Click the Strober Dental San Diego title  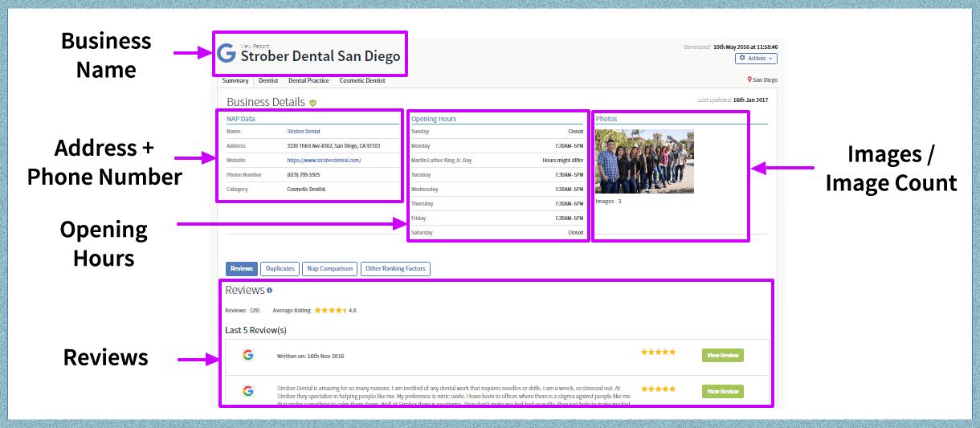[321, 57]
